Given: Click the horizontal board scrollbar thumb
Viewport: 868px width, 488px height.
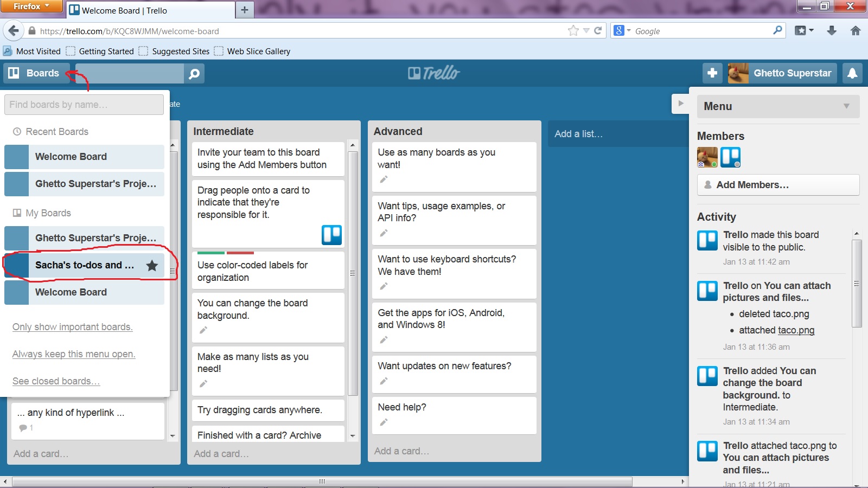Looking at the screenshot, I should 322,481.
